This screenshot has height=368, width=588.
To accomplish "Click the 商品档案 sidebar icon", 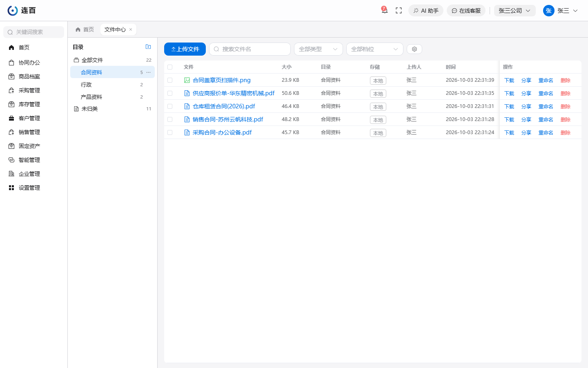I will point(11,76).
